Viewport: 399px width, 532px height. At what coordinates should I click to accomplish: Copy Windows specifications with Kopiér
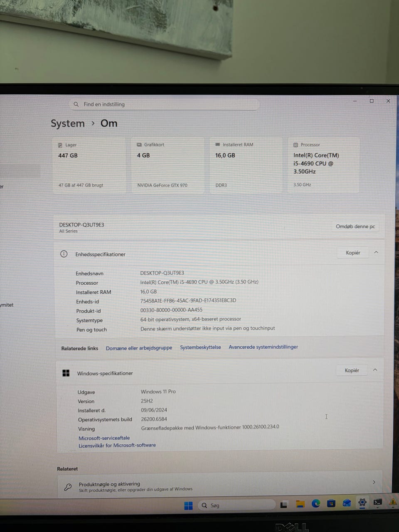tap(352, 370)
